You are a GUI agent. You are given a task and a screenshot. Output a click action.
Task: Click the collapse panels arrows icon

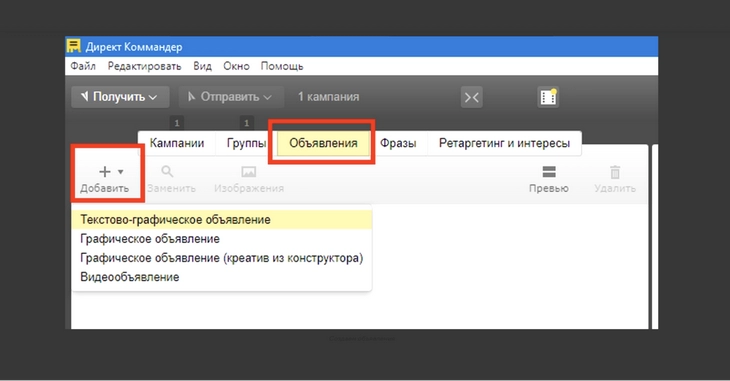(x=472, y=97)
